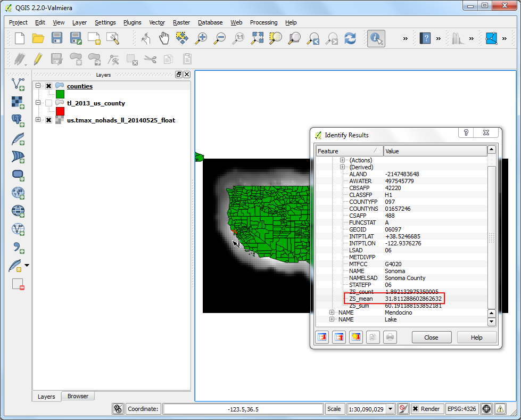Click the Help question mark toolbar icon
This screenshot has width=521, height=420.
pyautogui.click(x=425, y=38)
